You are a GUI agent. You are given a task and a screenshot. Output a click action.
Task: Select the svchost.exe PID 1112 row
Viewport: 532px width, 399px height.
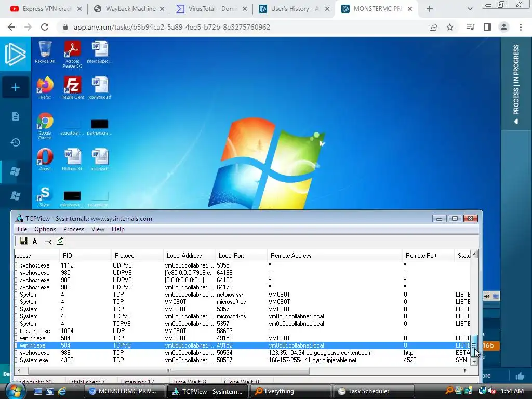tap(242, 265)
